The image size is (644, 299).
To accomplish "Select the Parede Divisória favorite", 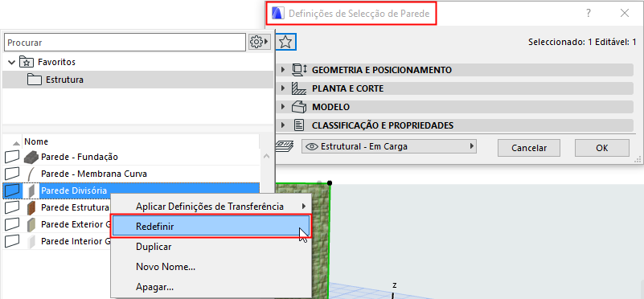I will click(x=131, y=191).
